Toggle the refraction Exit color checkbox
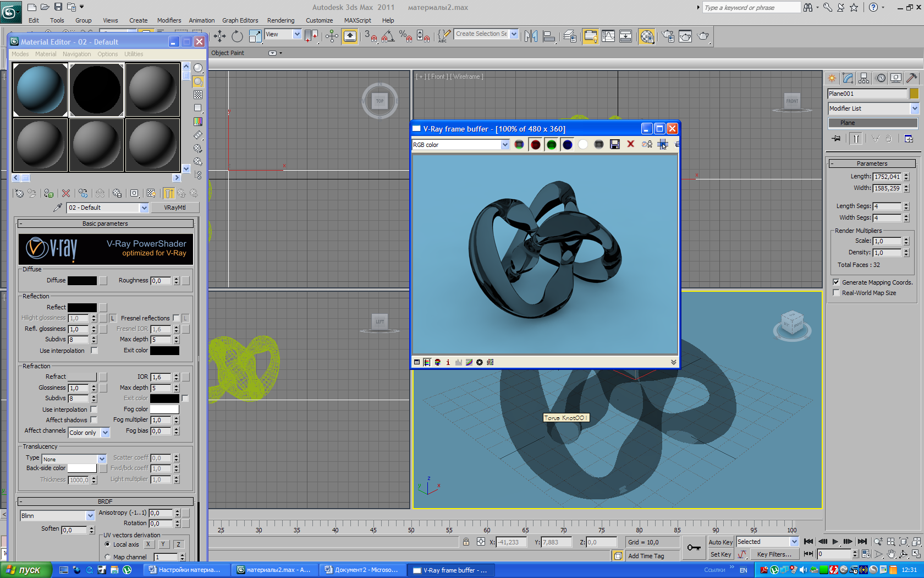 pyautogui.click(x=185, y=398)
